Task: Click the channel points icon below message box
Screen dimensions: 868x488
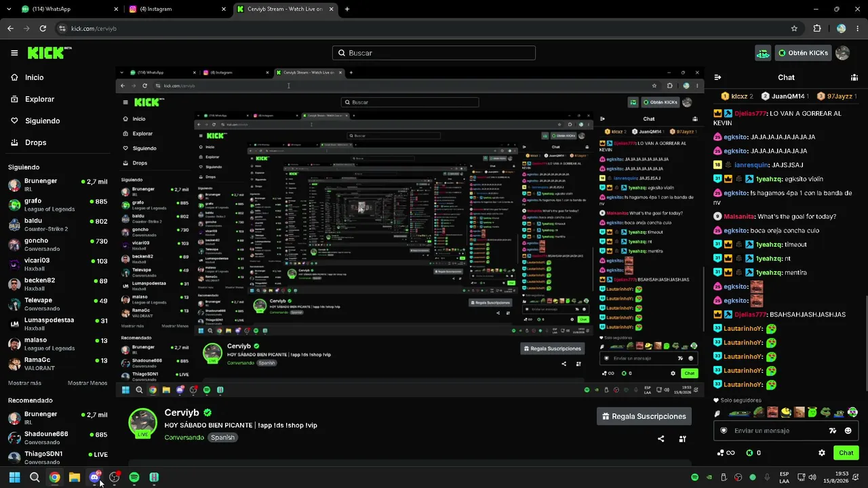Action: [726, 453]
